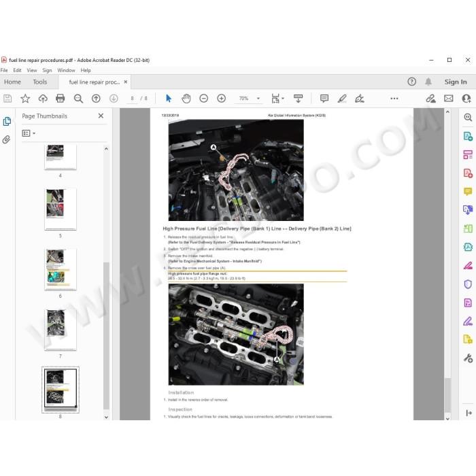Add the document to starred files
The height and width of the screenshot is (476, 476).
[25, 99]
